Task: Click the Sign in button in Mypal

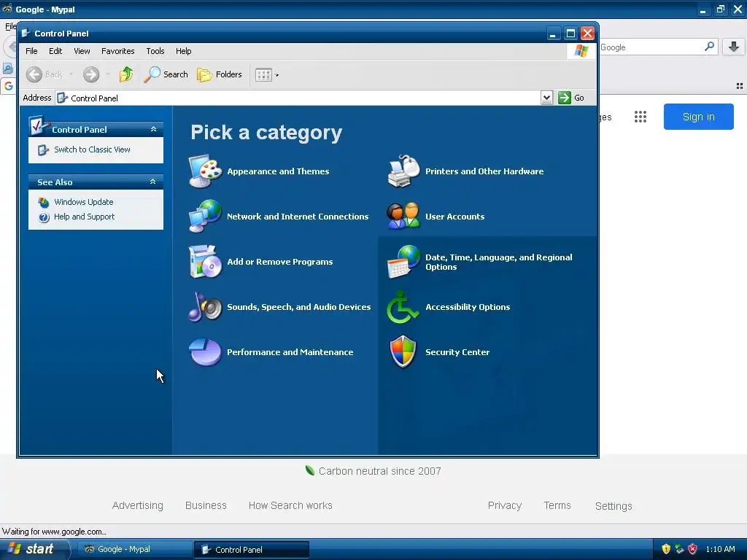Action: click(x=698, y=117)
